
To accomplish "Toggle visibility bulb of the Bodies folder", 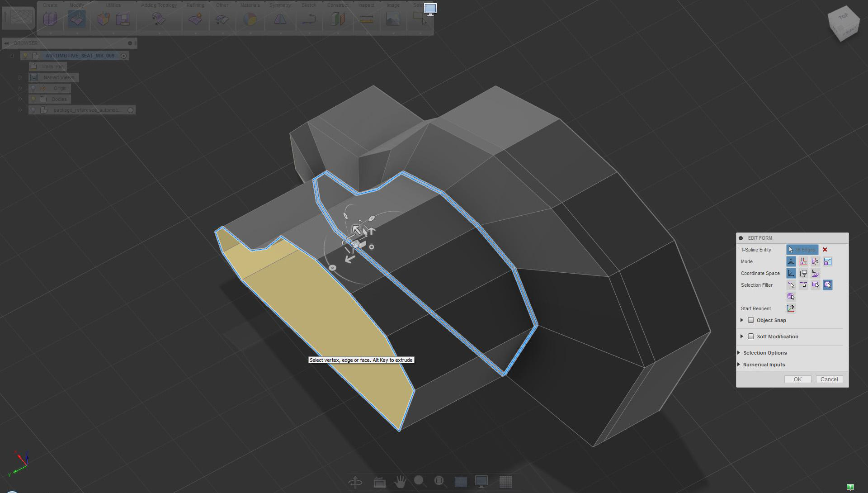I will pos(33,99).
